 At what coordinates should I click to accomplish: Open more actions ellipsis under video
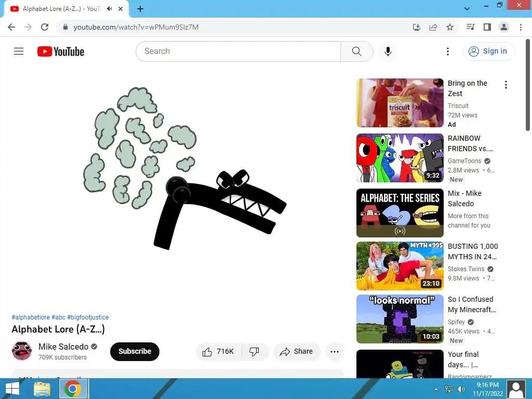coord(335,352)
